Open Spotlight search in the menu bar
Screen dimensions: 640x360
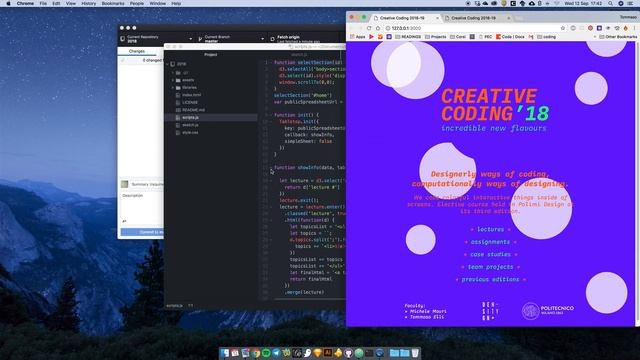pyautogui.click(x=611, y=3)
